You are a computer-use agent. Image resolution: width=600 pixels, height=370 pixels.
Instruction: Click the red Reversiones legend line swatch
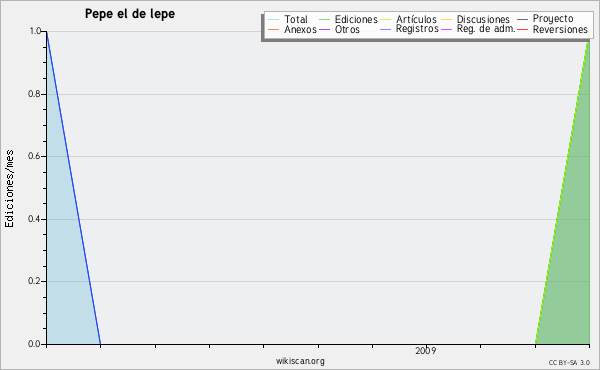point(522,29)
